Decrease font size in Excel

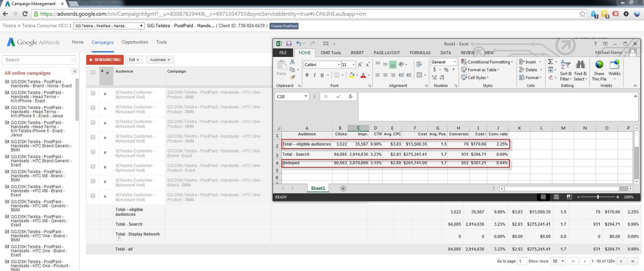(x=368, y=65)
